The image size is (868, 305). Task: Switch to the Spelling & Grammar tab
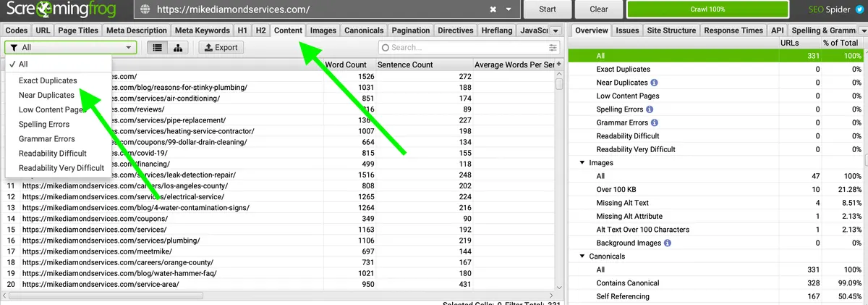pos(823,30)
